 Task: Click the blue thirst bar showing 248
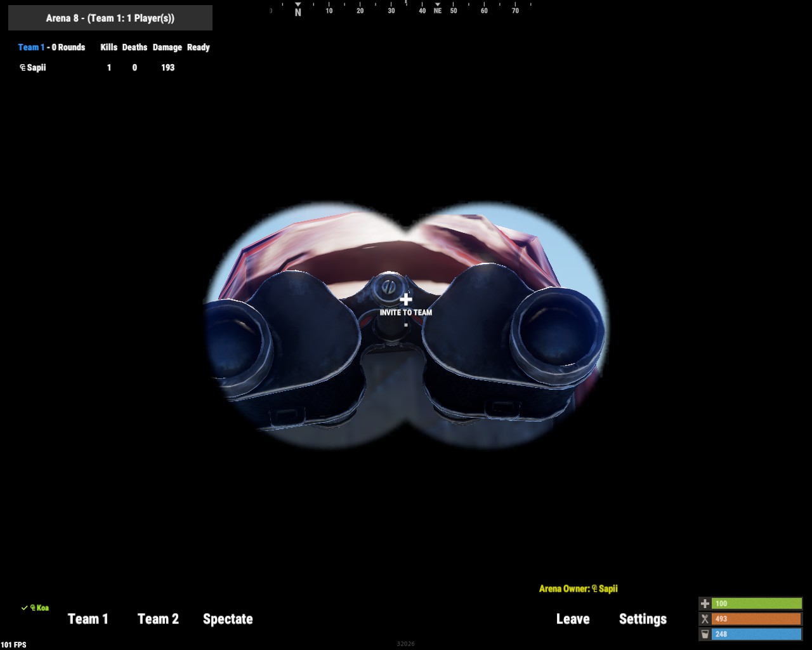point(757,634)
